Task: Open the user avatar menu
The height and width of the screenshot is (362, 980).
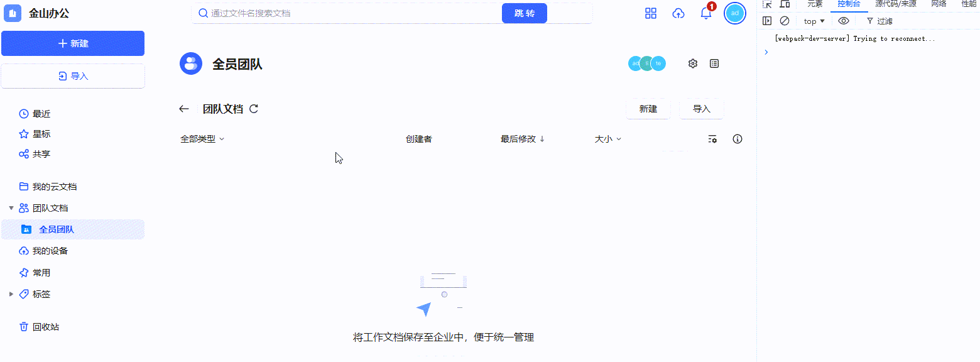Action: coord(735,13)
